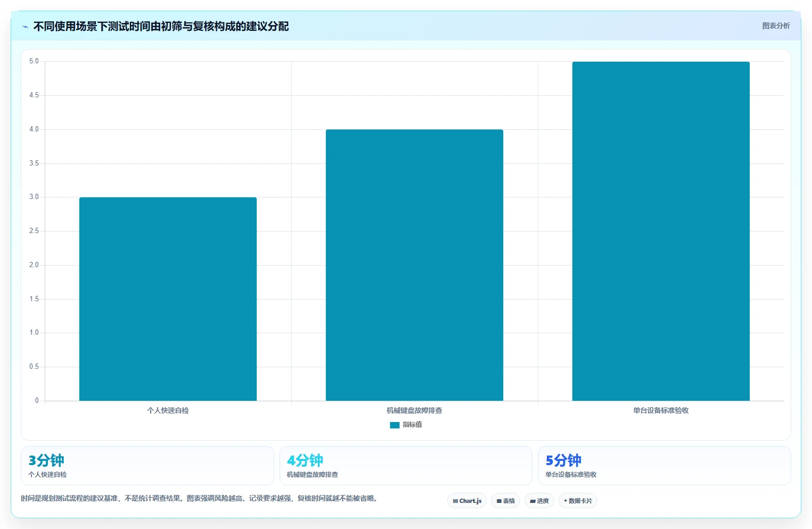
Task: Click the 4.0 y-axis tick label
Action: tap(34, 129)
